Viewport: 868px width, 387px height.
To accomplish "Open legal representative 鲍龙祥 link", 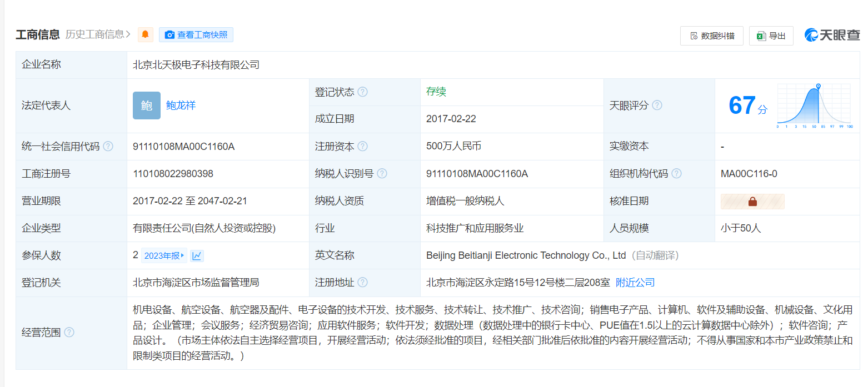I will click(181, 105).
